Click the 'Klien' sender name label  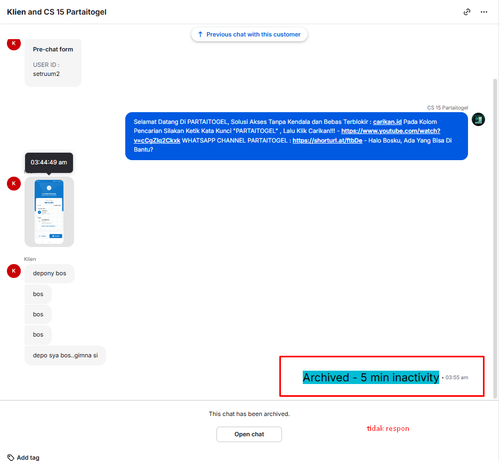(x=30, y=259)
